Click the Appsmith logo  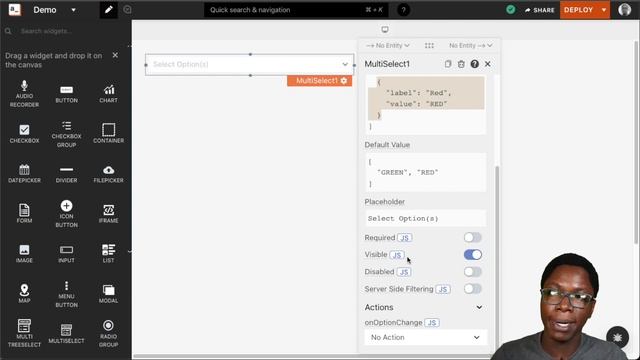click(x=15, y=10)
